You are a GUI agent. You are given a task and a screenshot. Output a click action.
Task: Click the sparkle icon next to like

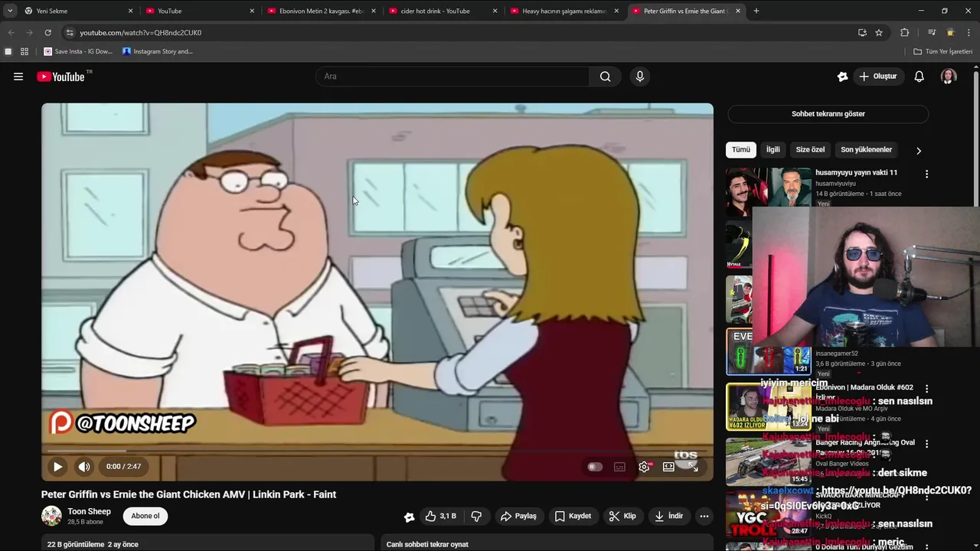click(x=410, y=517)
